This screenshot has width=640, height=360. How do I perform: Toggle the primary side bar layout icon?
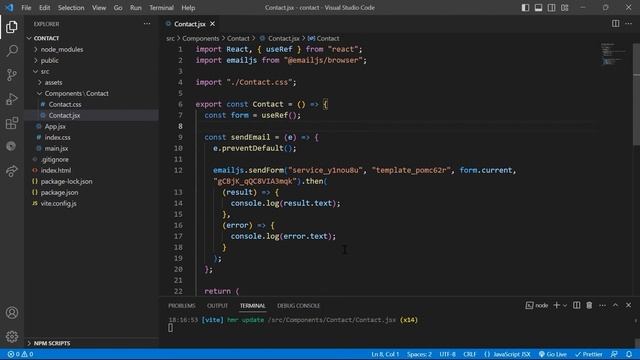point(525,8)
